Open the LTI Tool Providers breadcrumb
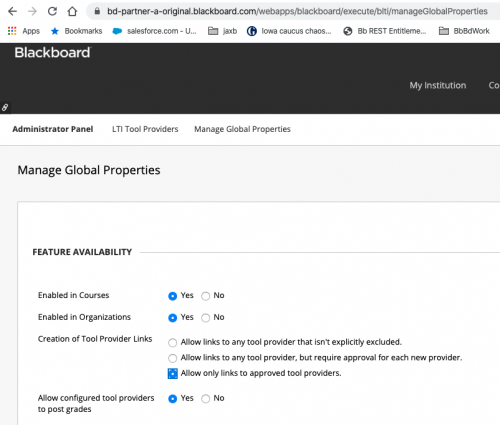Screen dimensions: 500x425 [x=145, y=129]
